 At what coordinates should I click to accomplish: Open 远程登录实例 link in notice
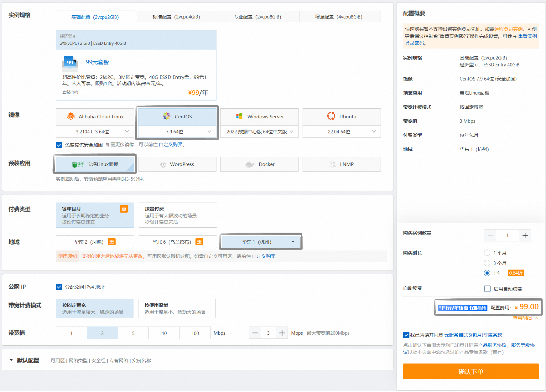coord(508,29)
